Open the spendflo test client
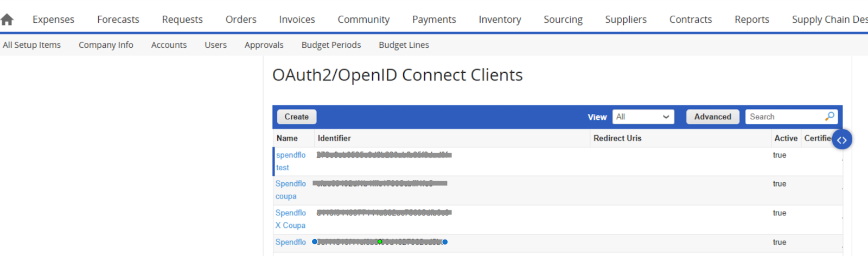The height and width of the screenshot is (256, 868). pyautogui.click(x=291, y=161)
